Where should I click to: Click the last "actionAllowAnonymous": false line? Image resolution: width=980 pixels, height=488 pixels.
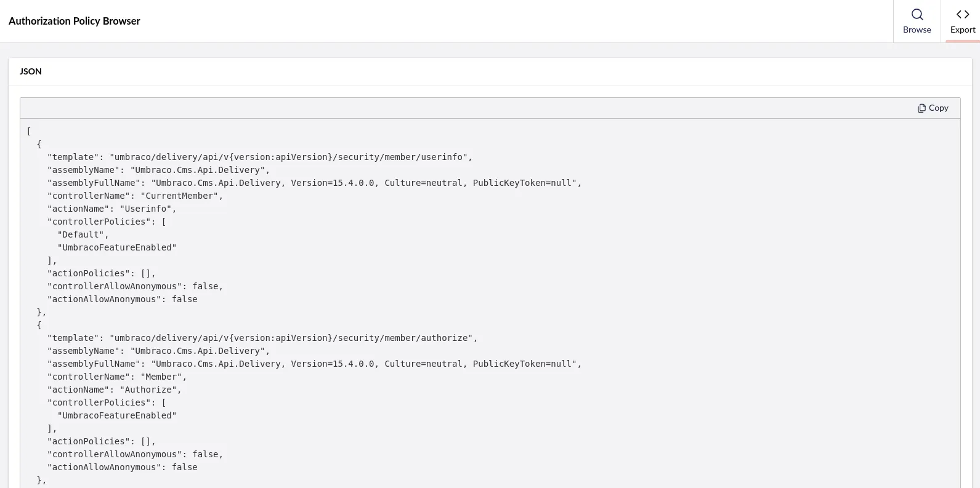coord(122,467)
